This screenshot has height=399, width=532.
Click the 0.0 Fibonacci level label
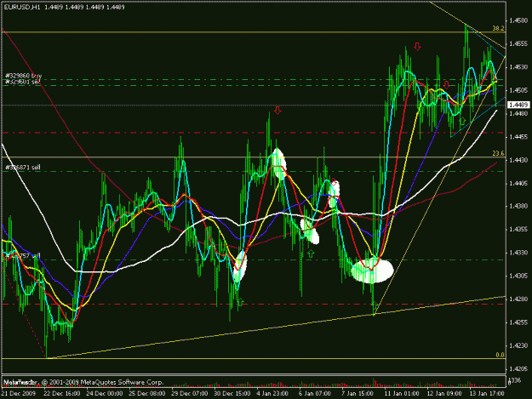[500, 355]
